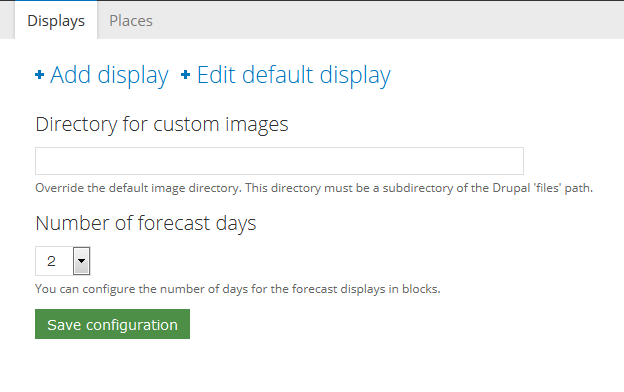Click the word display in the Add display link

(133, 75)
